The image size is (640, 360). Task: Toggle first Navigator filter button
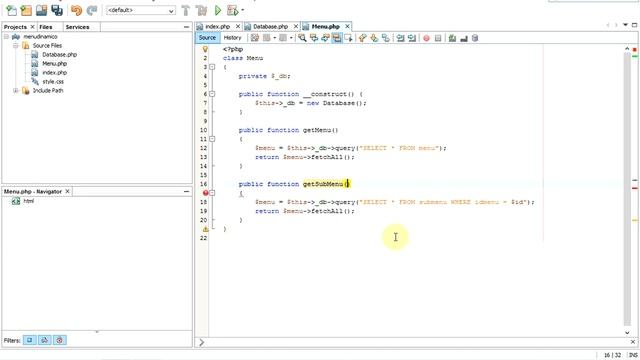(30, 340)
